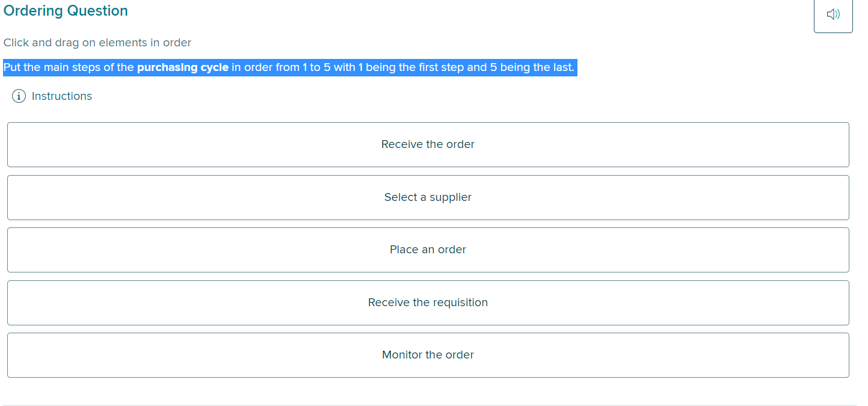Select the 'Monitor the order' answer choice
The width and height of the screenshot is (868, 406).
[x=428, y=355]
